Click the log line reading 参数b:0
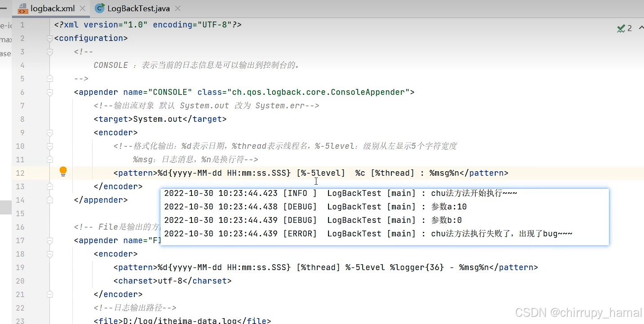The height and width of the screenshot is (324, 644). pyautogui.click(x=313, y=220)
